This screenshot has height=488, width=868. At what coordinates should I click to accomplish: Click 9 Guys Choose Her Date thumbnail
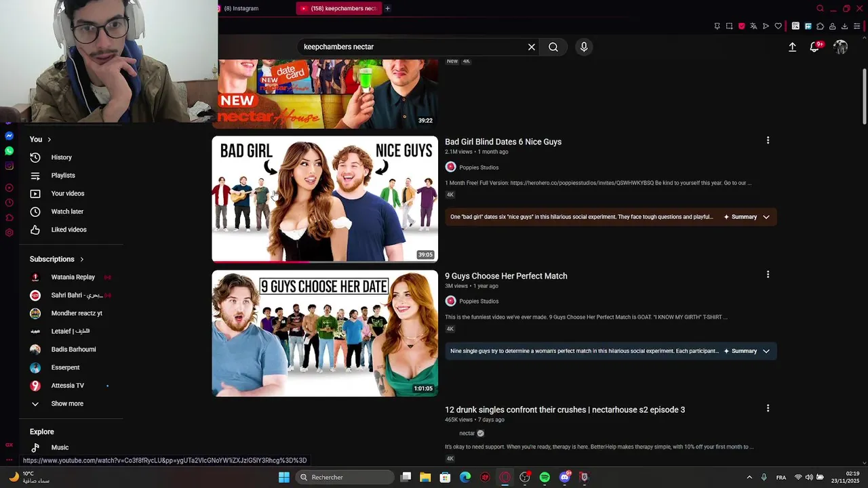coord(325,333)
